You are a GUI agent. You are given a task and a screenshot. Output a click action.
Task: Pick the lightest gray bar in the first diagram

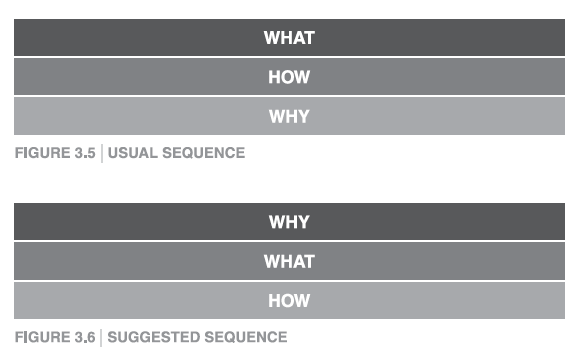point(289,116)
